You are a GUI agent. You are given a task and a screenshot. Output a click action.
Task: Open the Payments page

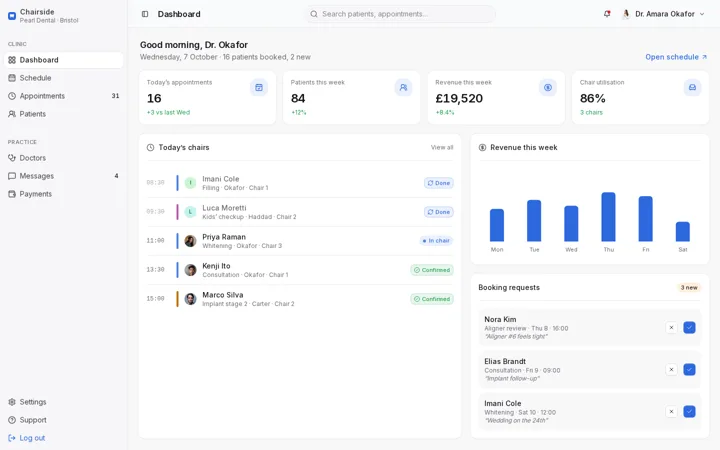[x=63, y=194]
